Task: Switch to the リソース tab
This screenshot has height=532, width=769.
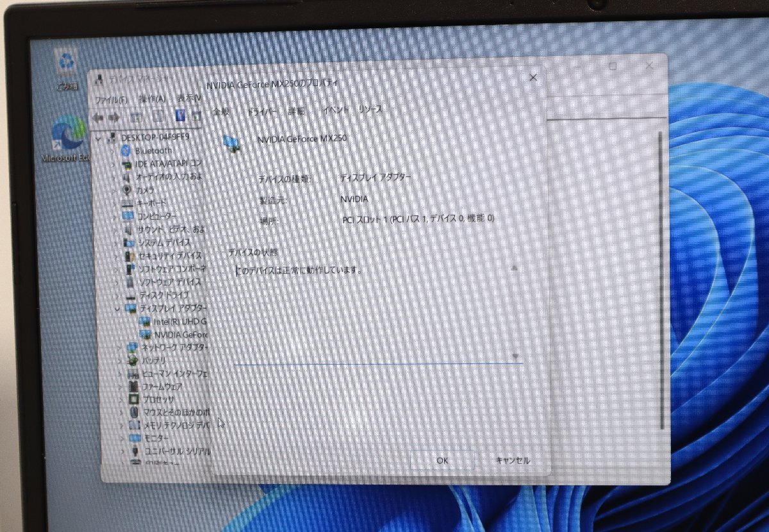Action: (x=370, y=110)
